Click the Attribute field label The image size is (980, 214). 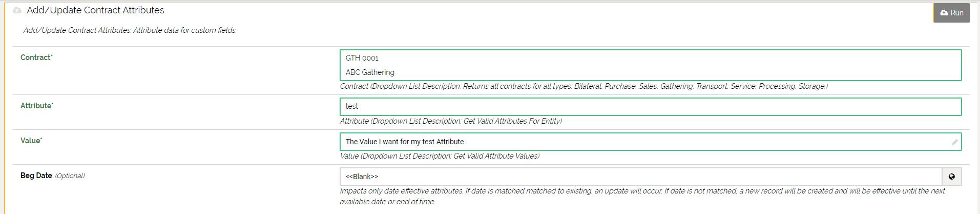tap(36, 106)
